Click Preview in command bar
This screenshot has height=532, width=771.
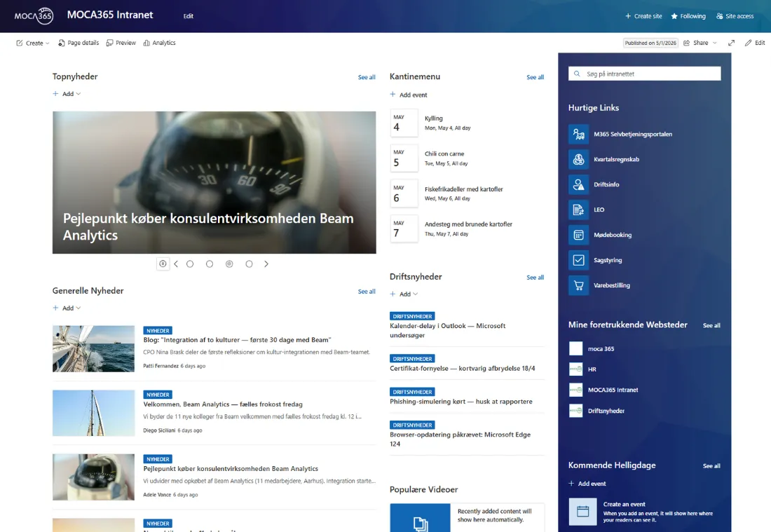(x=121, y=43)
